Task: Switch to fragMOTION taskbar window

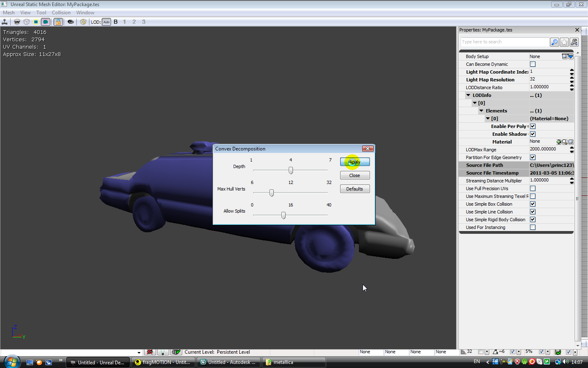Action: [163, 362]
